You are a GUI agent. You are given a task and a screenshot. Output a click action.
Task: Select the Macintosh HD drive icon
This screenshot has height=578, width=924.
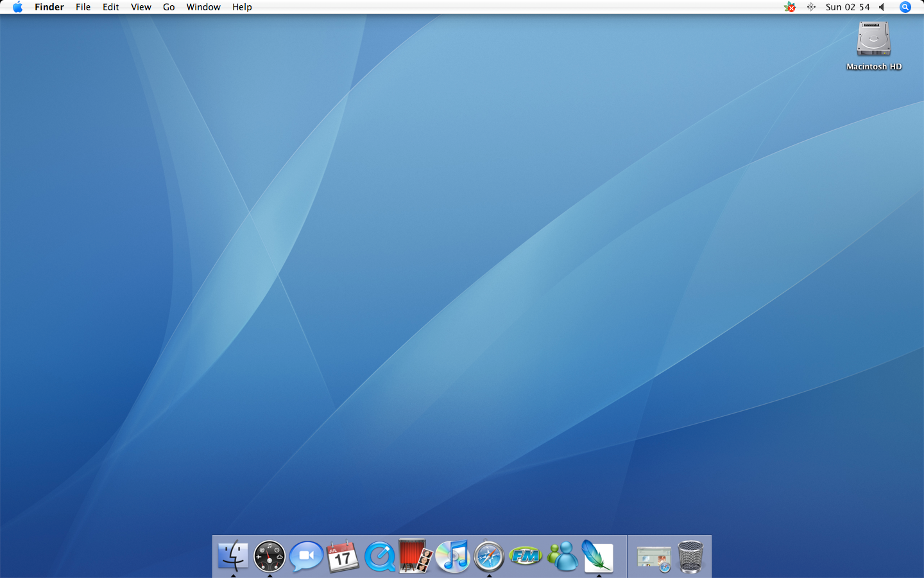[874, 39]
